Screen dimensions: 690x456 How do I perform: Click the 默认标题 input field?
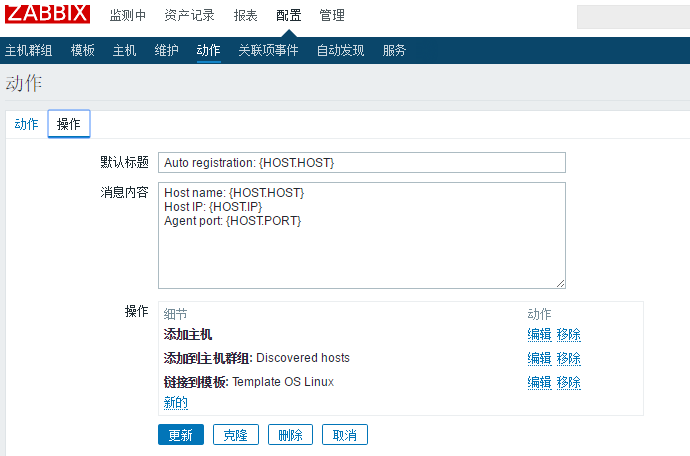click(x=361, y=162)
